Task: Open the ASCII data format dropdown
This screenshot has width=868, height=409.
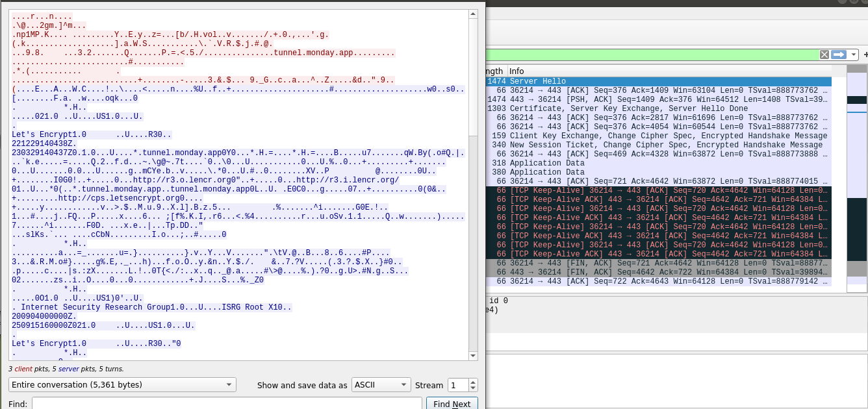Action: click(381, 385)
